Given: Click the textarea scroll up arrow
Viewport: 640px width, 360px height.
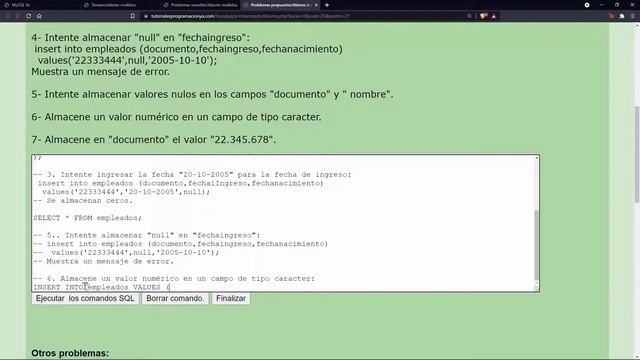Looking at the screenshot, I should pos(536,158).
